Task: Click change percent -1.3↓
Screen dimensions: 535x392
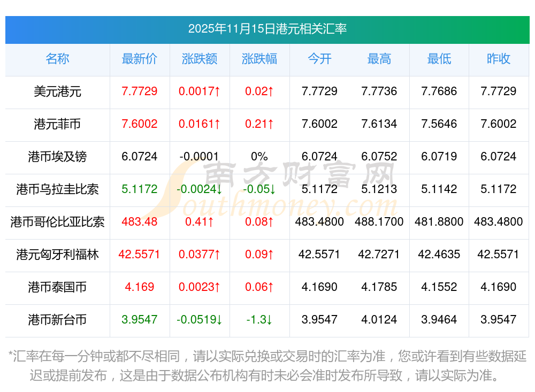Action: pos(259,319)
